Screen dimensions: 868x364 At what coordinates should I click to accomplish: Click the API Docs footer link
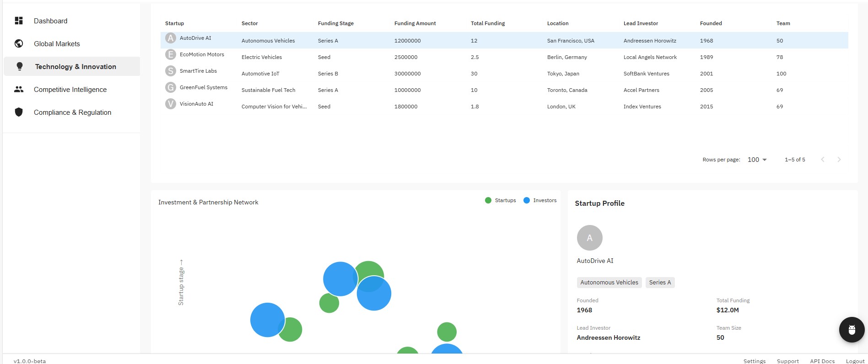click(822, 361)
